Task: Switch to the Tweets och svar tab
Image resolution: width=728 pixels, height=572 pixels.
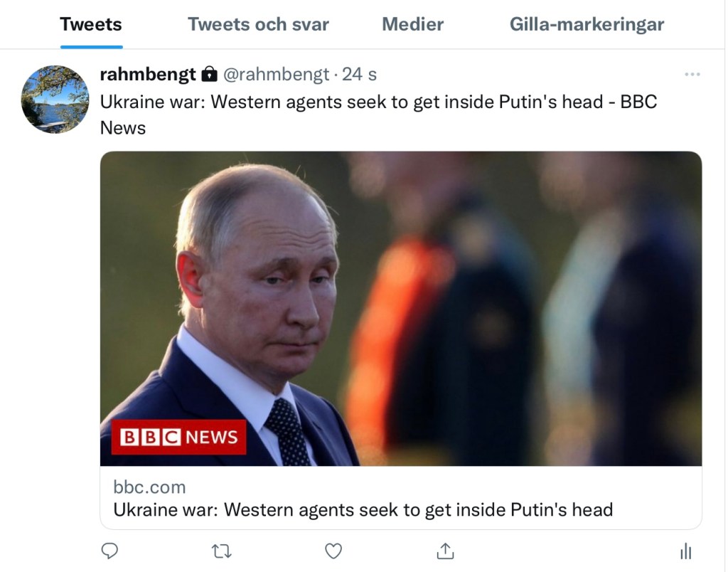Action: [258, 24]
